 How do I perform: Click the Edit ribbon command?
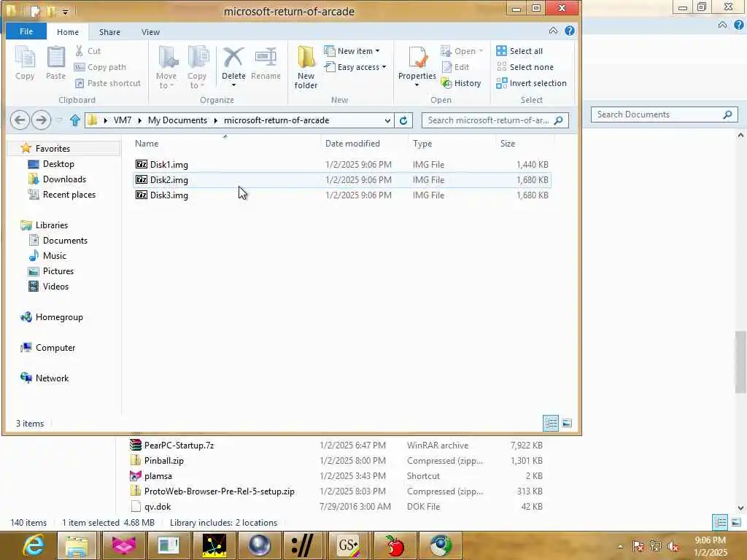click(x=456, y=67)
